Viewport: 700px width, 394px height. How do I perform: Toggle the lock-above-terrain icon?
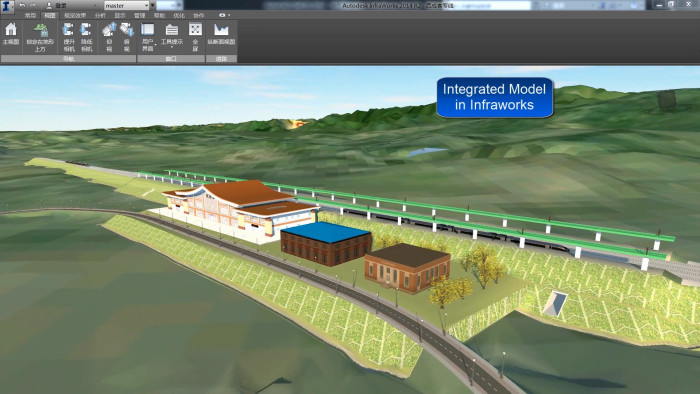(41, 30)
